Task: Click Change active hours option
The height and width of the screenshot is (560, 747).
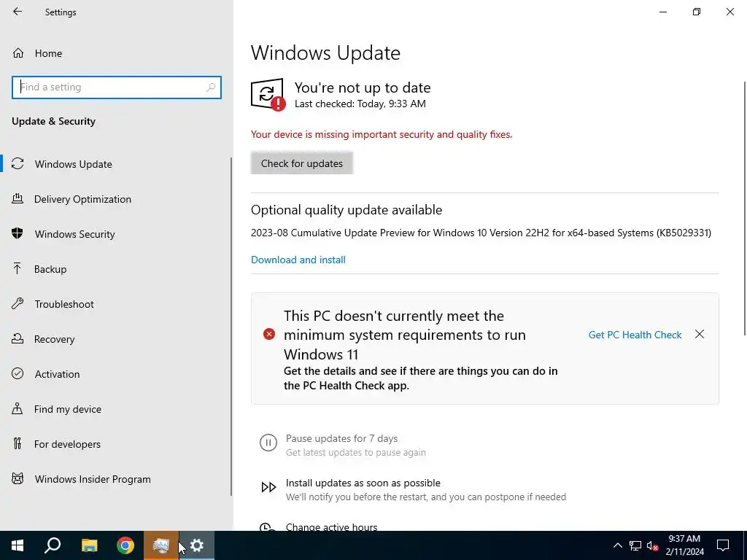Action: tap(332, 526)
